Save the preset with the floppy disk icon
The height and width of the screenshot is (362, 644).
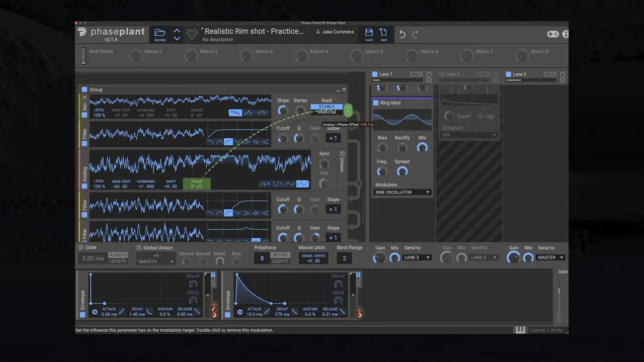[x=369, y=33]
